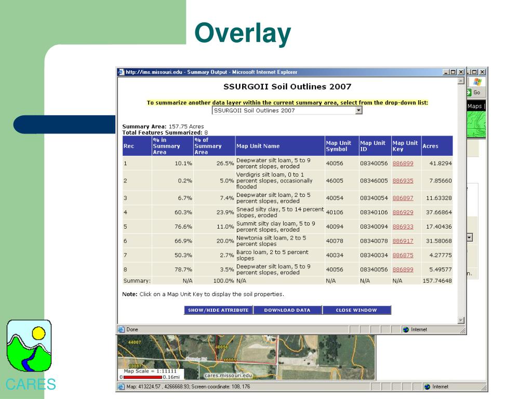Click the "Map Unit Key" column header
Viewport: 532px width, 399px height.
pyautogui.click(x=406, y=146)
